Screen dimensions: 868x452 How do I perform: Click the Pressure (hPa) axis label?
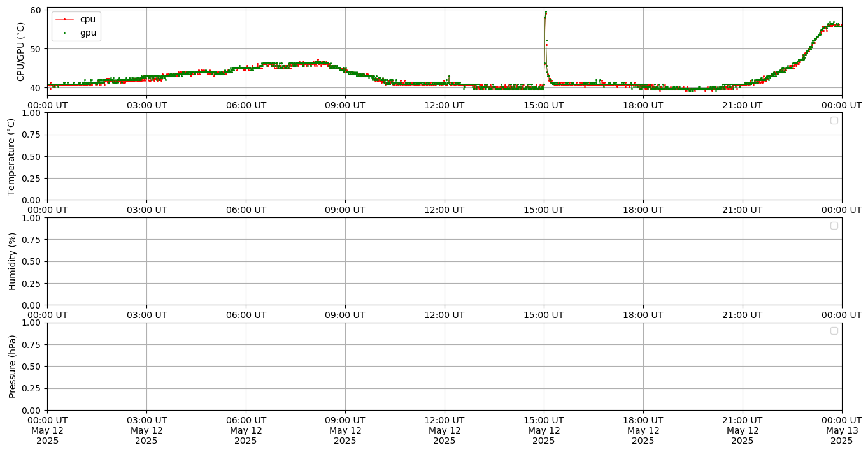pos(11,366)
